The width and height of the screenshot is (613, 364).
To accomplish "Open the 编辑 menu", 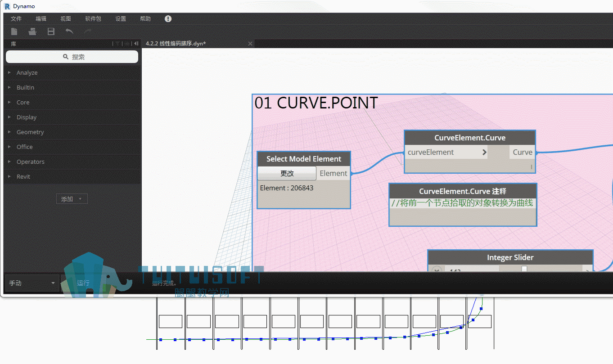I will point(41,19).
